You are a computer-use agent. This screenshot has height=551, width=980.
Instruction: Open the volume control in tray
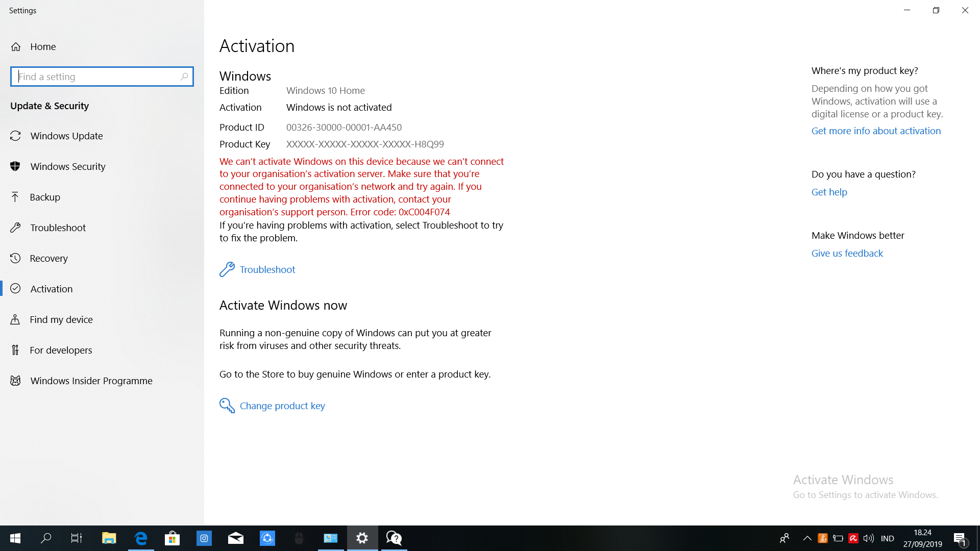click(869, 538)
